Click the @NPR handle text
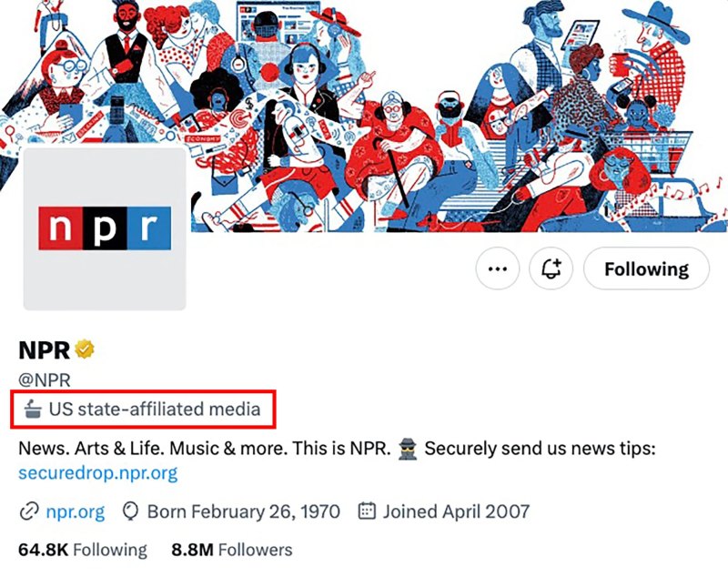The width and height of the screenshot is (728, 577). (45, 380)
